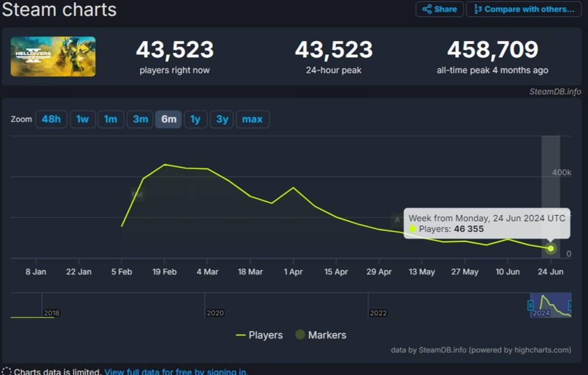Click the Share button
This screenshot has width=588, height=375.
click(440, 9)
